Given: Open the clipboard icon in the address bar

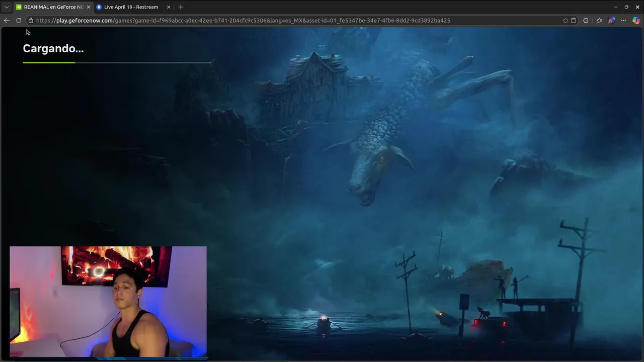Looking at the screenshot, I should [574, 21].
